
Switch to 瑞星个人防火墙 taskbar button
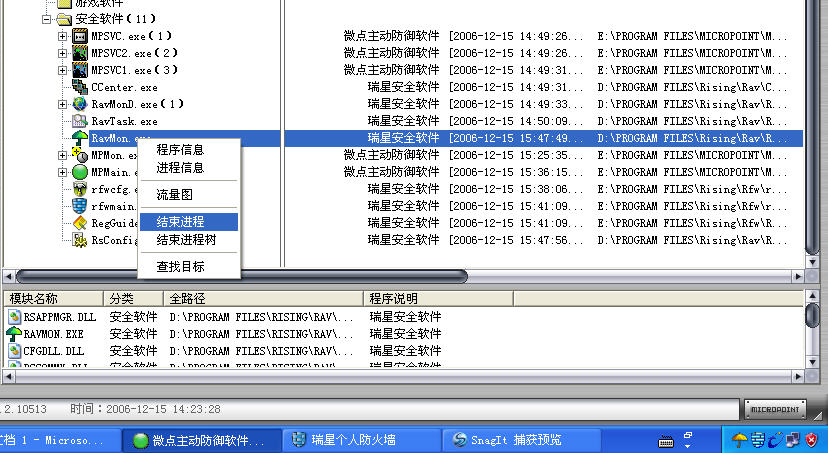(362, 440)
